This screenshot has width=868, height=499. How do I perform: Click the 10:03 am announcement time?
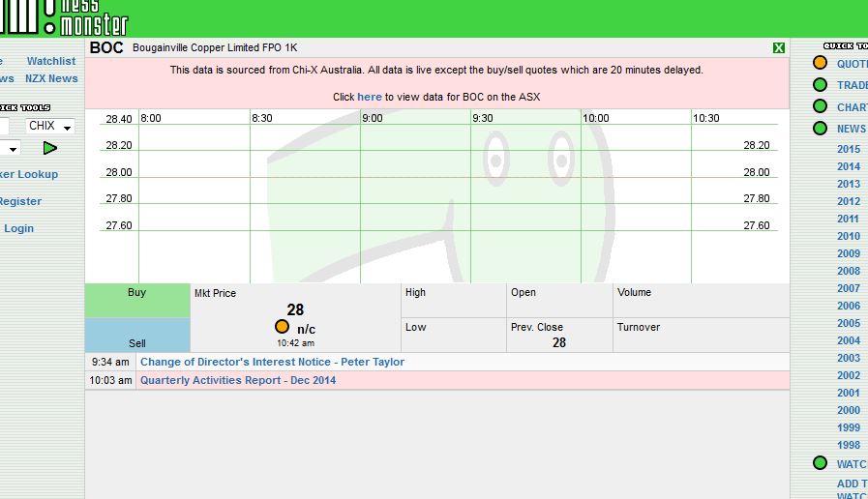tap(110, 380)
